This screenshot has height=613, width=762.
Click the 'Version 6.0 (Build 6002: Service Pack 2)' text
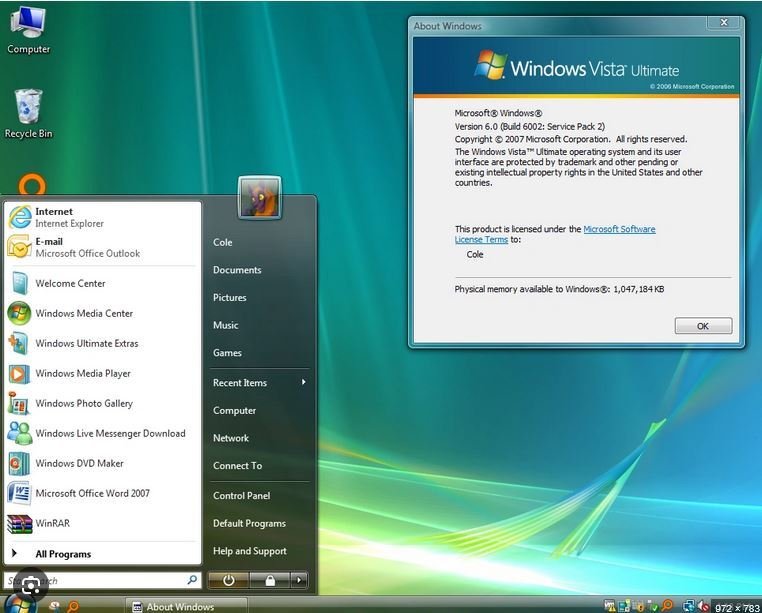pos(530,126)
